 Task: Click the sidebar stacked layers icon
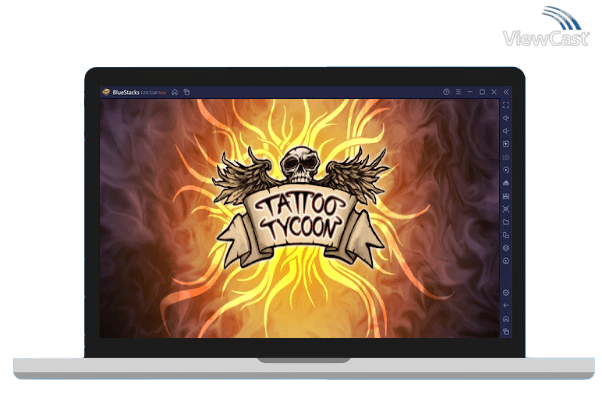pos(506,248)
